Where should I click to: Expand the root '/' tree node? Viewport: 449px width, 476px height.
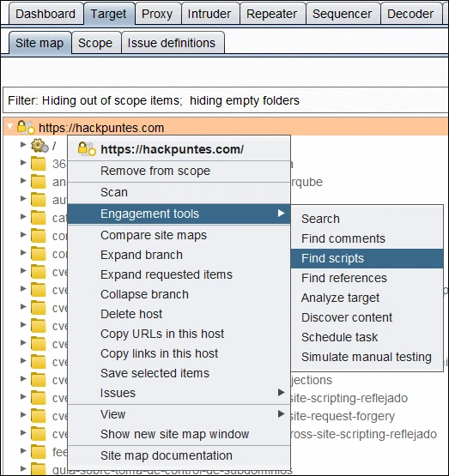(23, 145)
